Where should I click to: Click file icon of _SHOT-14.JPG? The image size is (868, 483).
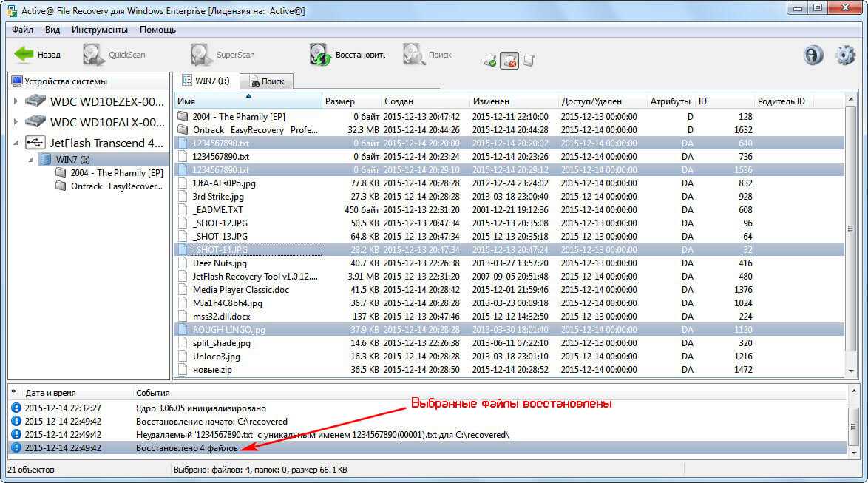pos(183,250)
